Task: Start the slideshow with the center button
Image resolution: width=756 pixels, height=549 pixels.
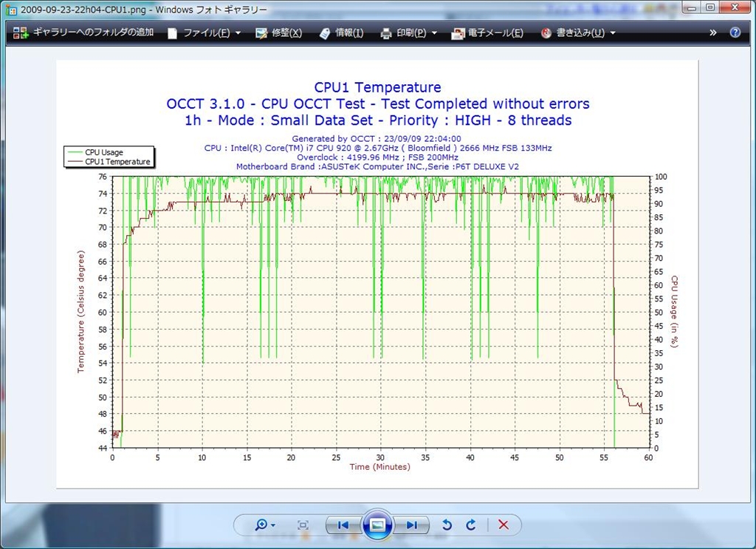Action: (377, 525)
